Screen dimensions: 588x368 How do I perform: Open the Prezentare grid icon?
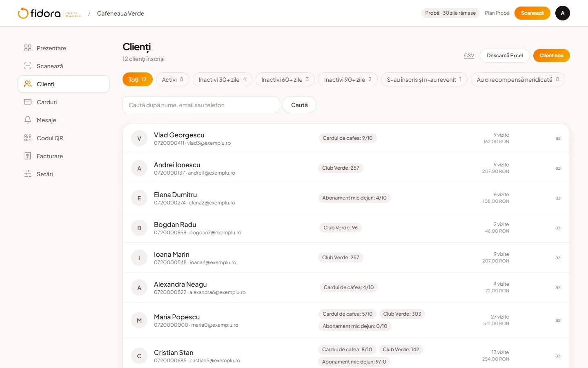[x=28, y=48]
